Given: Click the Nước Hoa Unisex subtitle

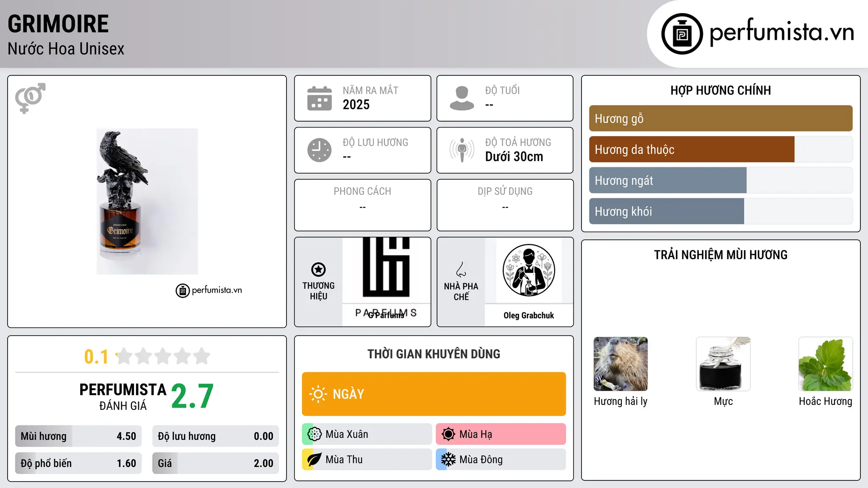Looking at the screenshot, I should tap(66, 49).
